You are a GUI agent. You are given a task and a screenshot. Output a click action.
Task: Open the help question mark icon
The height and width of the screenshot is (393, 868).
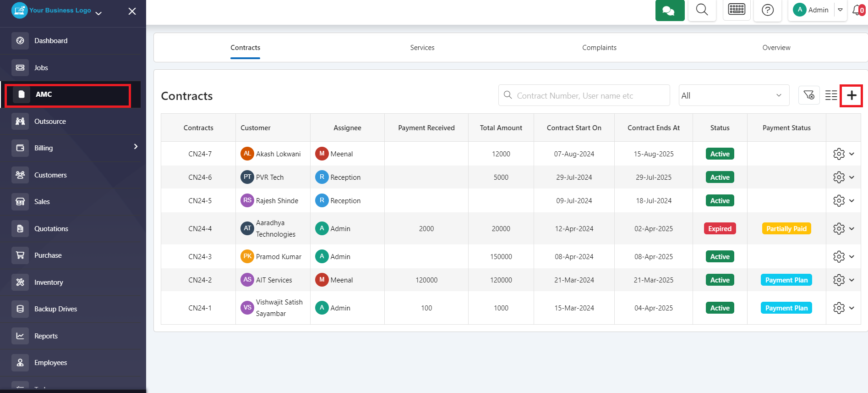click(x=768, y=10)
